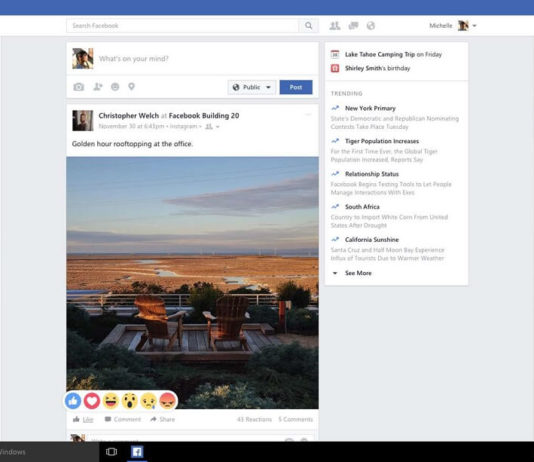
Task: Click the Windows taskbar search box
Action: pos(49,452)
